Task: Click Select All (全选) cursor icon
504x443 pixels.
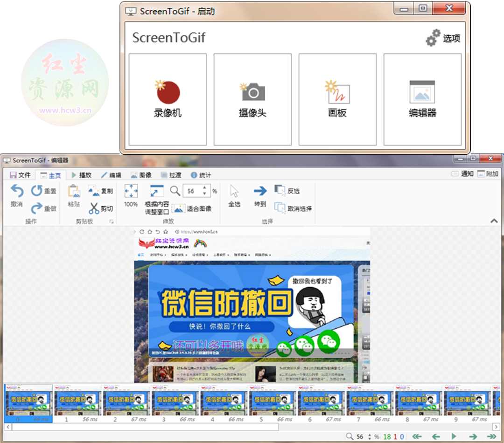Action: (x=234, y=191)
